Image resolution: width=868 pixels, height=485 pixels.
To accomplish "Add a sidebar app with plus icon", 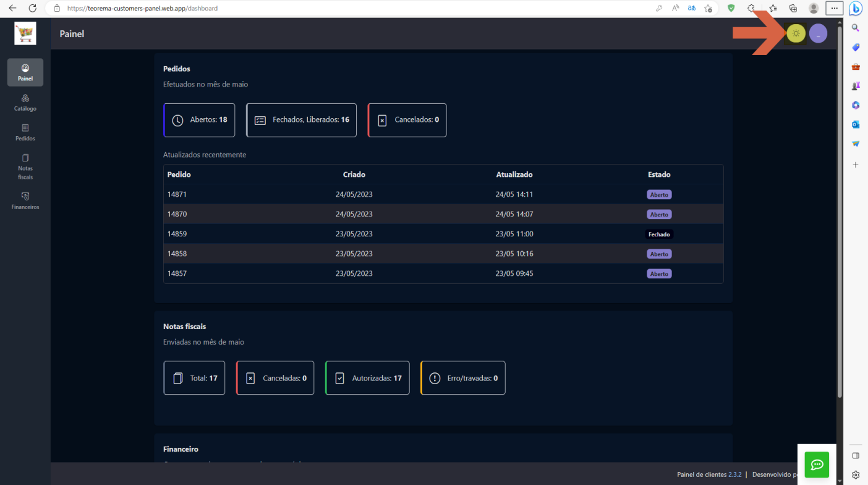I will coord(856,165).
